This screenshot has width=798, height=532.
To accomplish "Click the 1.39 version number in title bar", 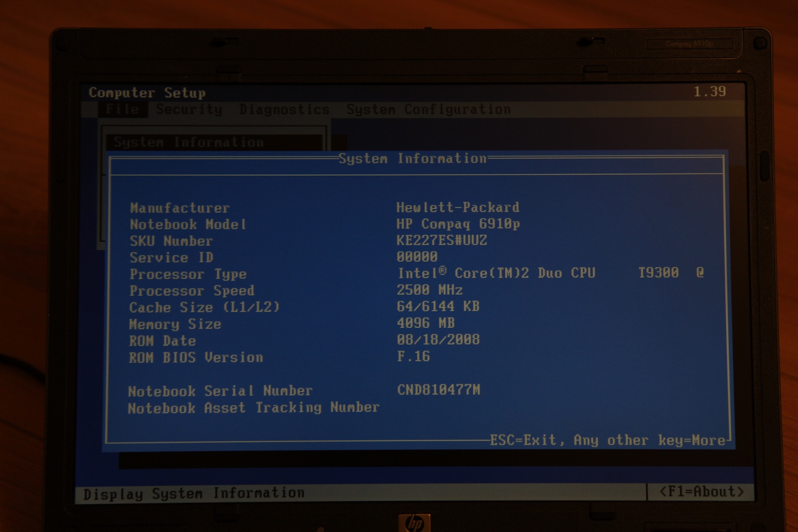I will pyautogui.click(x=709, y=92).
